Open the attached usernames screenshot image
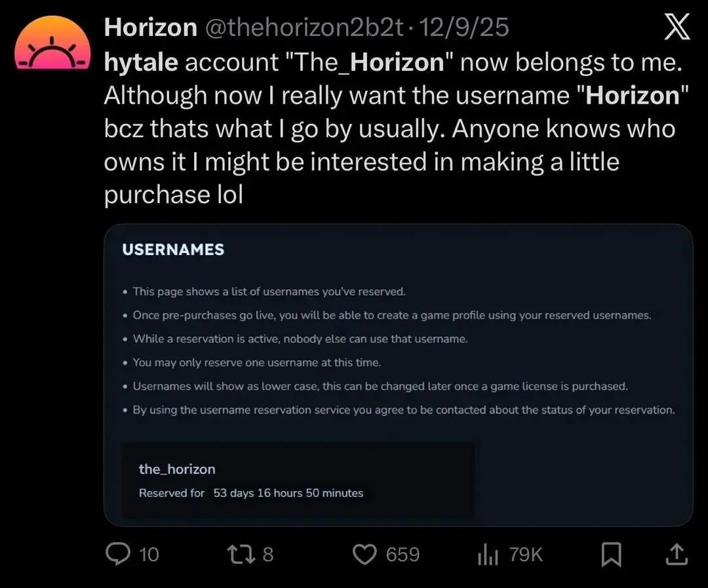 [x=398, y=375]
